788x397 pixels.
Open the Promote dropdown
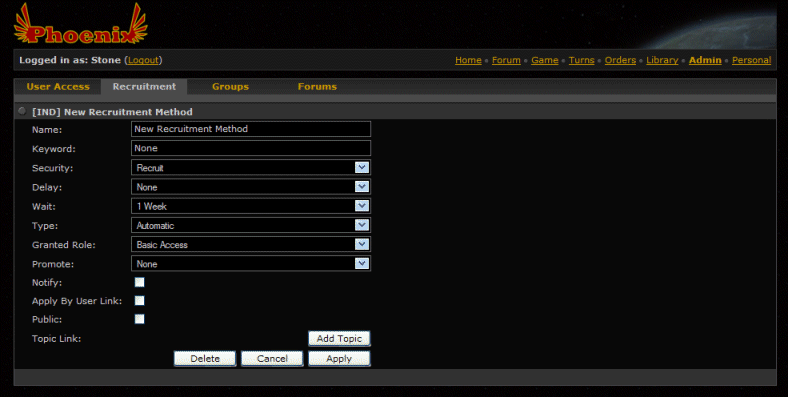(251, 264)
